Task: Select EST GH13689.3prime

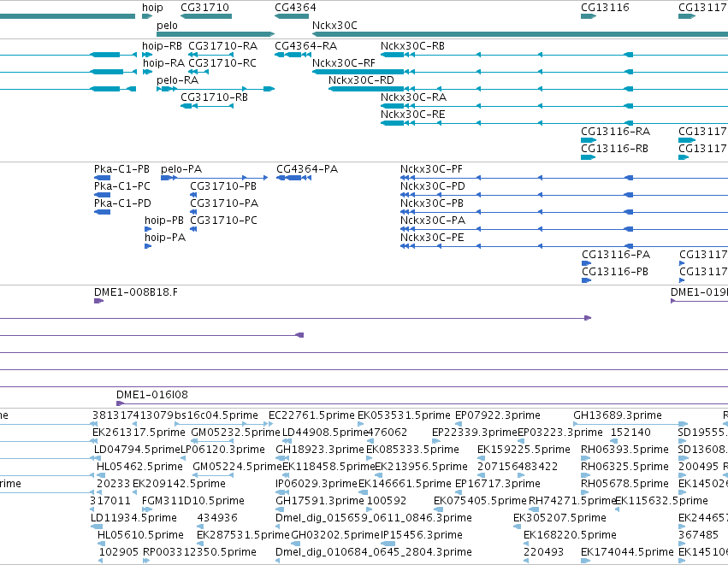Action: [618, 415]
